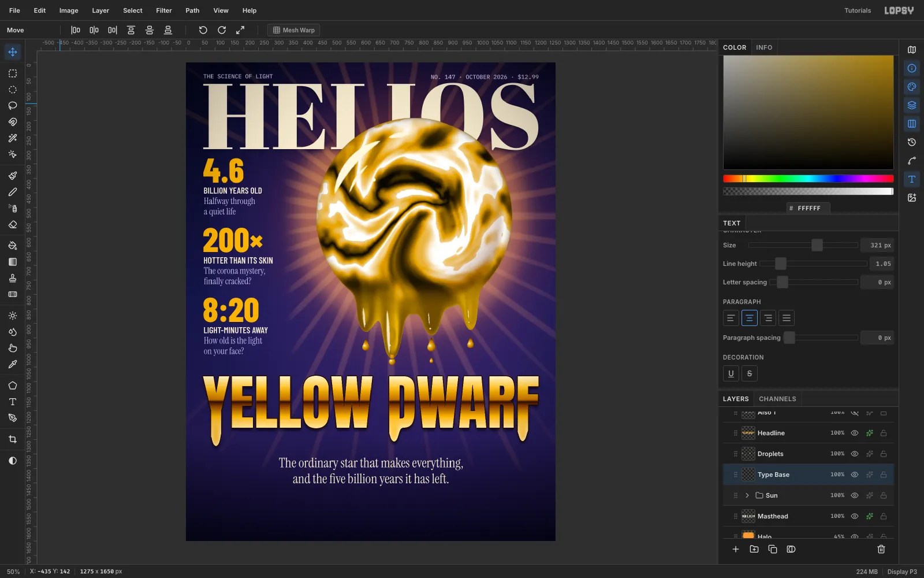Click the Redo arrow in options bar
Screen dimensions: 924x578
[x=222, y=30]
